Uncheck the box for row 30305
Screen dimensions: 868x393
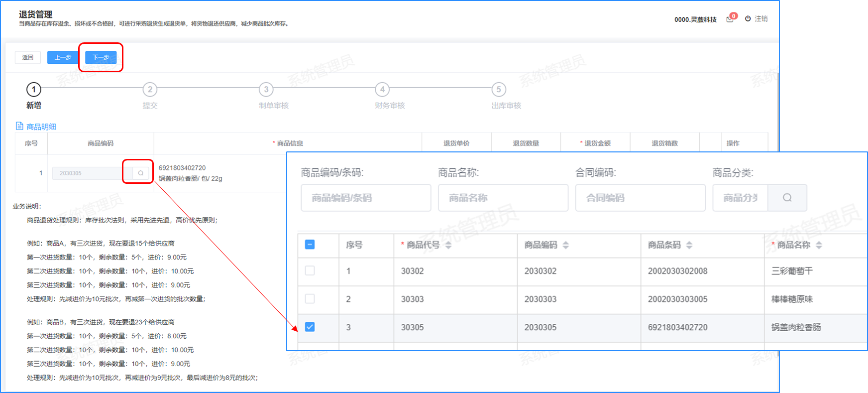310,327
